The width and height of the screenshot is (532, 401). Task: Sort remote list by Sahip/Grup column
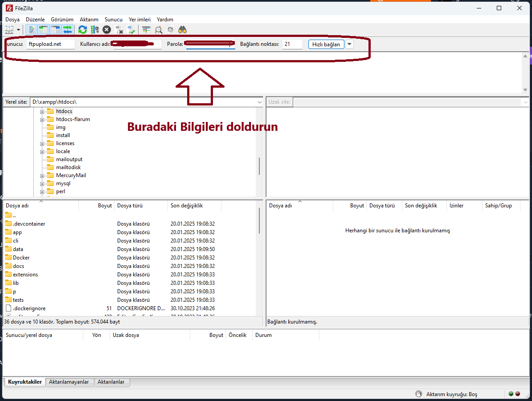point(501,206)
